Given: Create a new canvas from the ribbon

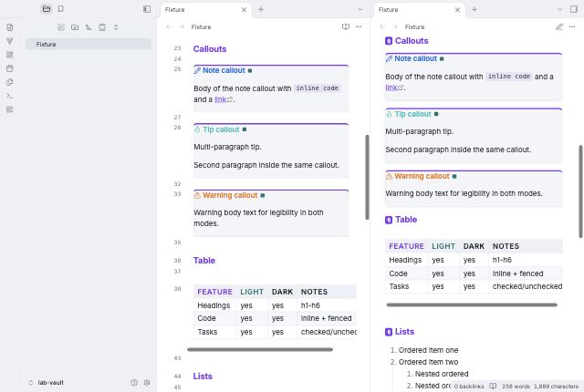Looking at the screenshot, I should (x=10, y=55).
